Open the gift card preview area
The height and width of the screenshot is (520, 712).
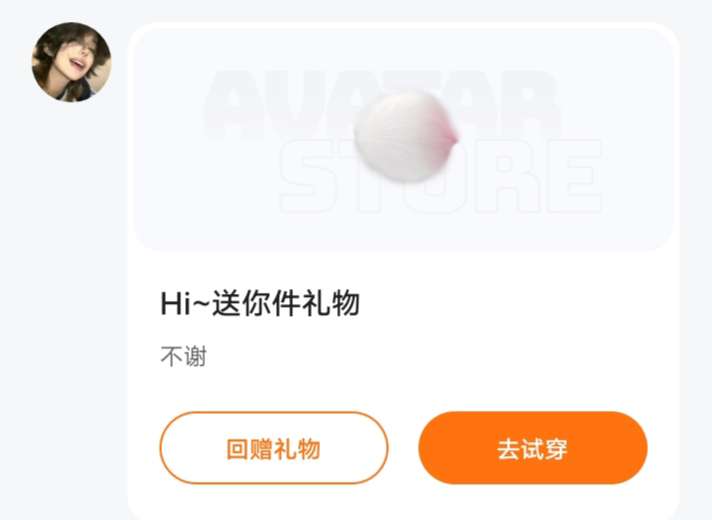click(x=404, y=139)
